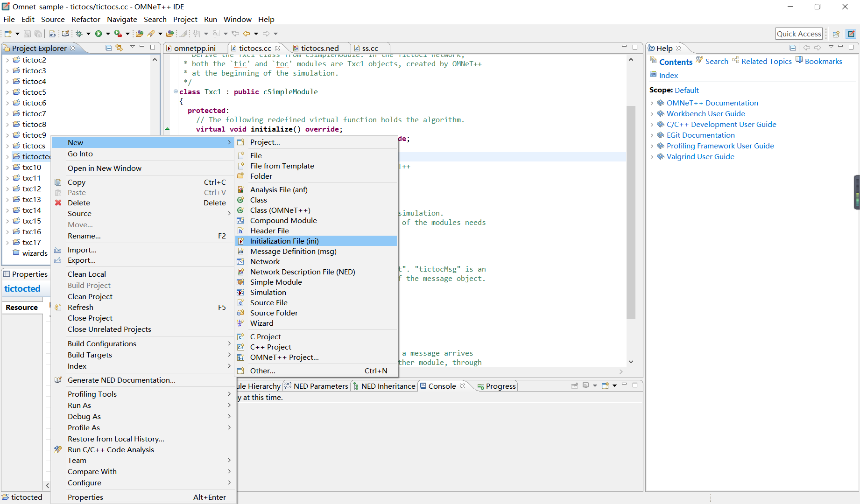Click the Run with external tools icon
Screen dimensions: 860x504
[118, 34]
